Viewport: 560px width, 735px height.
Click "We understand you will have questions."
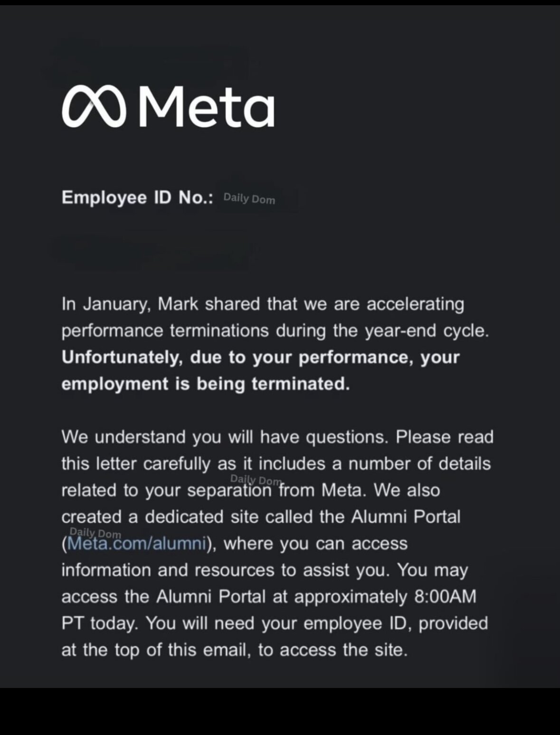click(225, 437)
